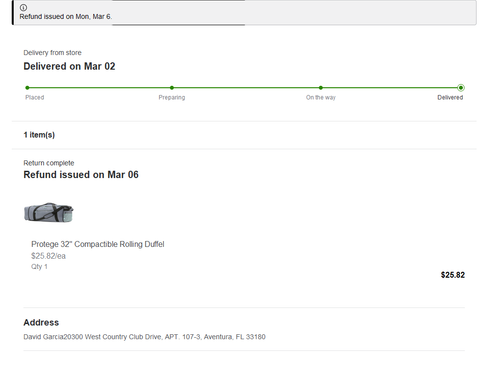Click the bold $25.82 item total
This screenshot has height=382, width=500.
pos(453,275)
